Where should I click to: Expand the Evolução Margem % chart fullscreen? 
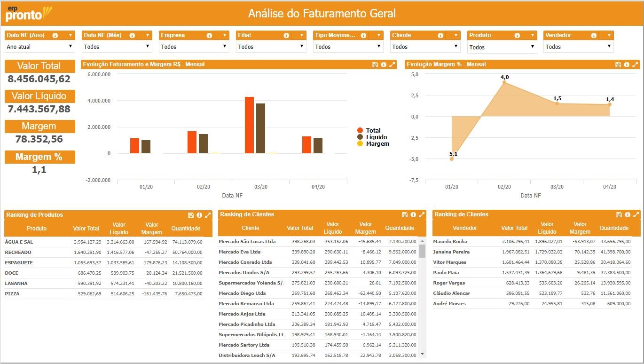[635, 64]
